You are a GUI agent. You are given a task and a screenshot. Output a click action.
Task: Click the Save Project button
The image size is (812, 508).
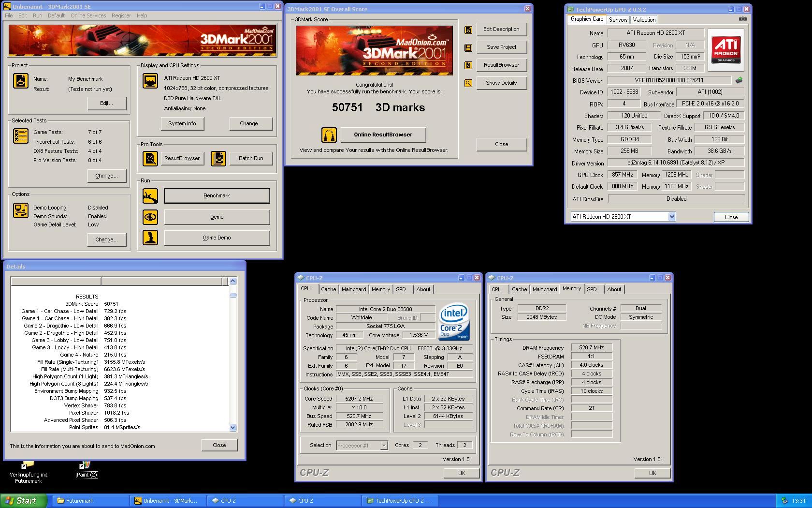(x=501, y=47)
